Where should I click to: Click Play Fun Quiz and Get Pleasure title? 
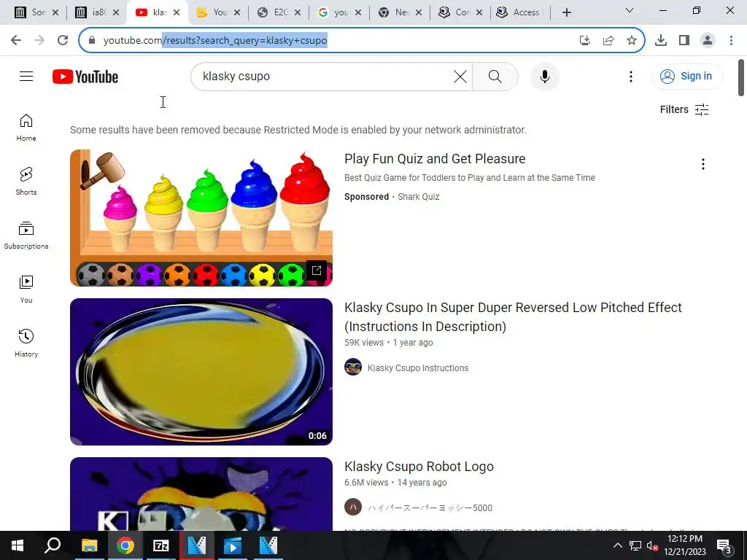click(x=435, y=158)
